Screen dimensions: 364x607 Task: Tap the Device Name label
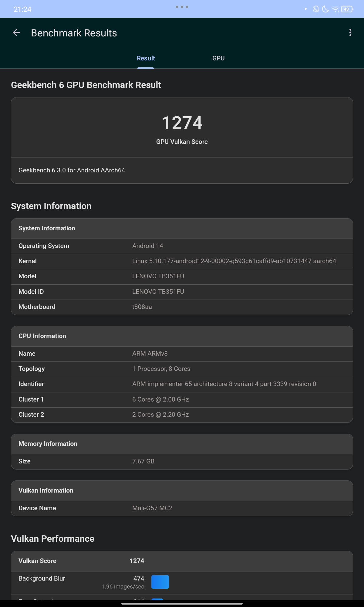click(x=37, y=508)
